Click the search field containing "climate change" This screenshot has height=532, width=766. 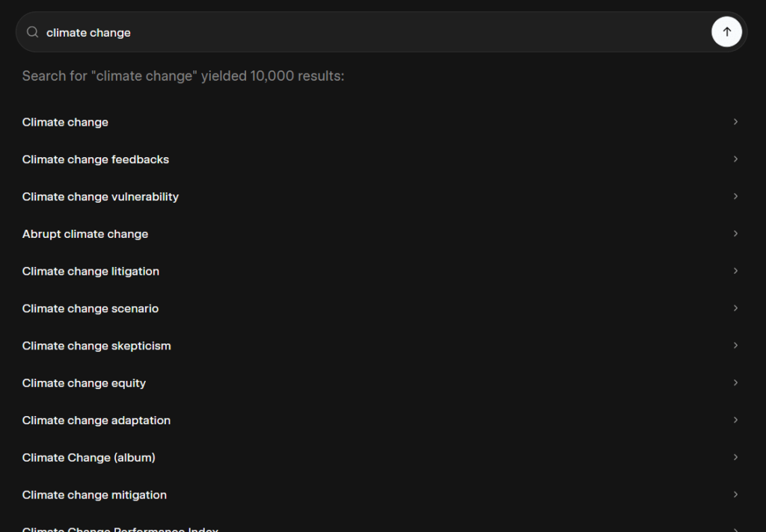(374, 32)
